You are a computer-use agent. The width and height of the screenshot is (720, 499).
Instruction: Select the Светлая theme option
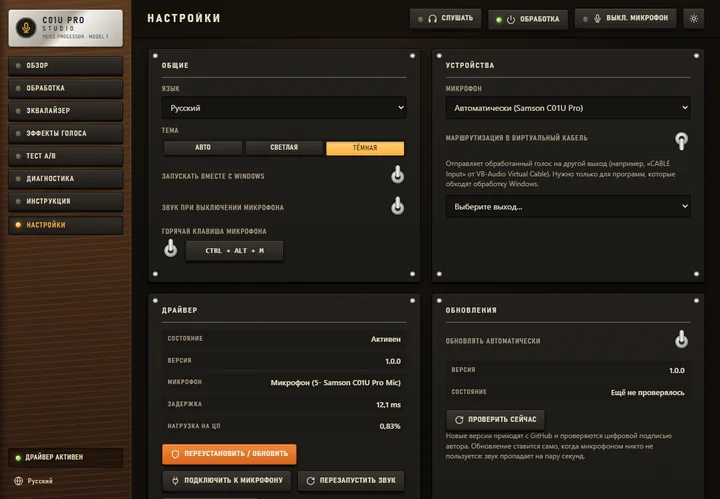284,148
